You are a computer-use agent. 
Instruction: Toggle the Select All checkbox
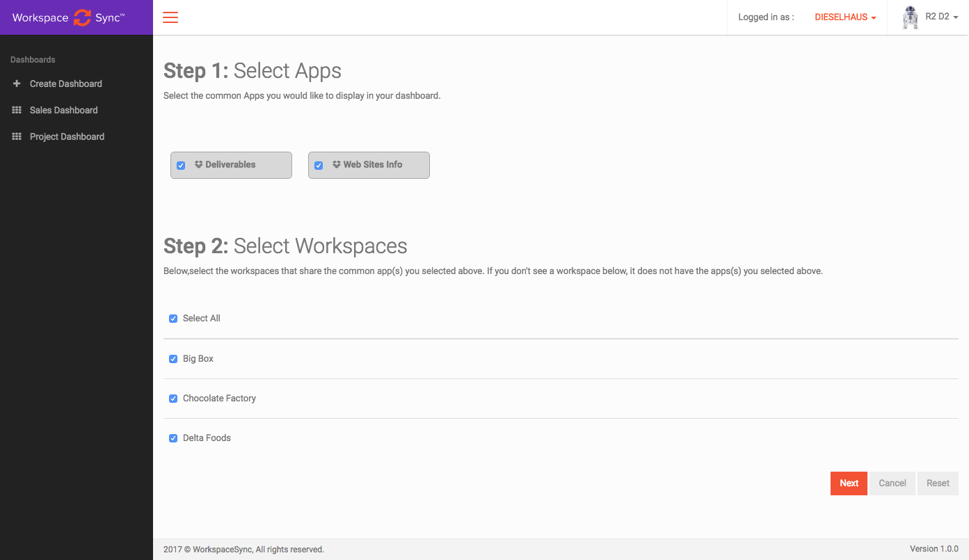[x=173, y=319]
